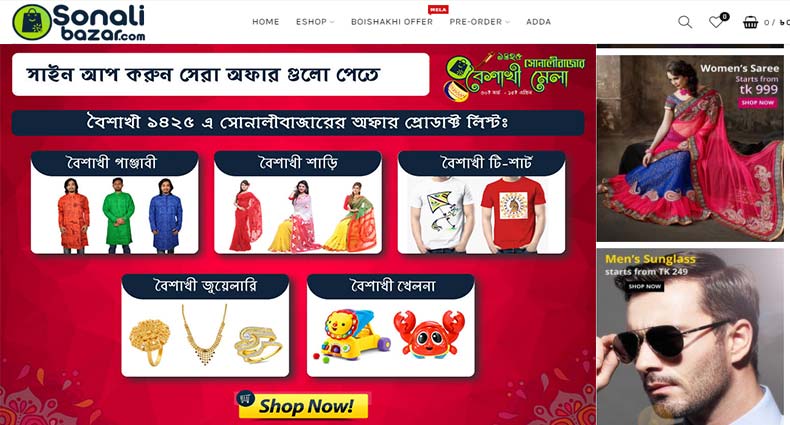This screenshot has width=790, height=425.
Task: Click Shop Now on Men's Sunglass banner
Action: click(644, 286)
